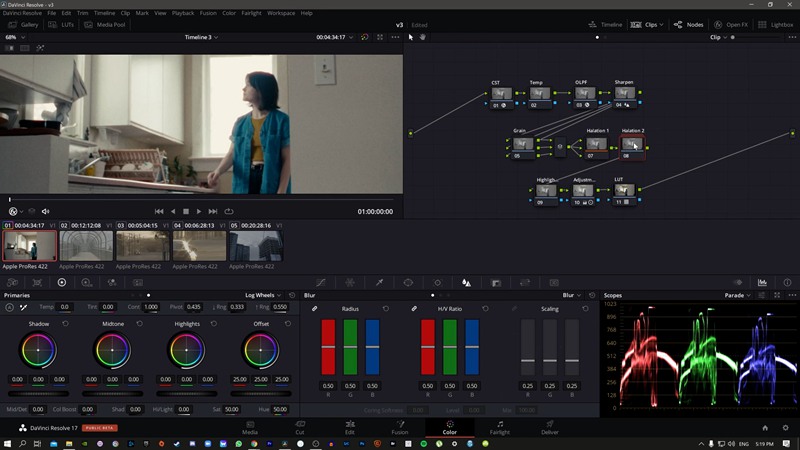Reset the Shadow color wheel
800x450 pixels.
tap(66, 324)
